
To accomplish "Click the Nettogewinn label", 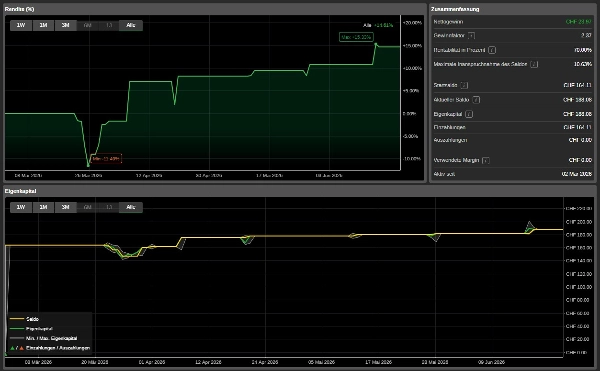I will [x=448, y=22].
